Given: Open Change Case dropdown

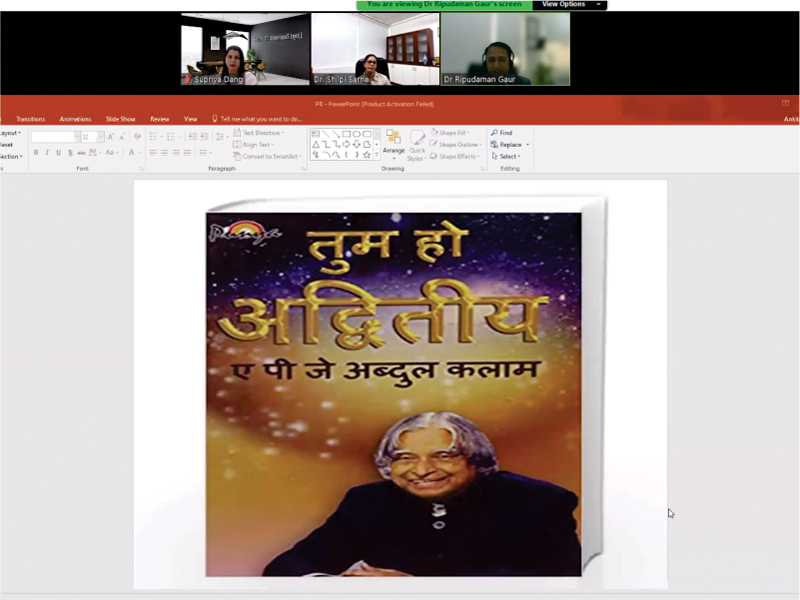Looking at the screenshot, I should click(x=111, y=153).
